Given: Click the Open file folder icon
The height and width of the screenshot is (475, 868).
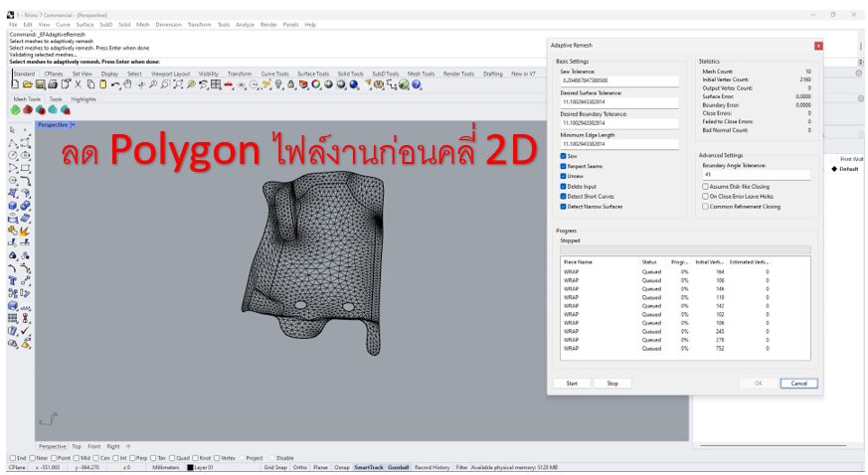Looking at the screenshot, I should point(28,85).
